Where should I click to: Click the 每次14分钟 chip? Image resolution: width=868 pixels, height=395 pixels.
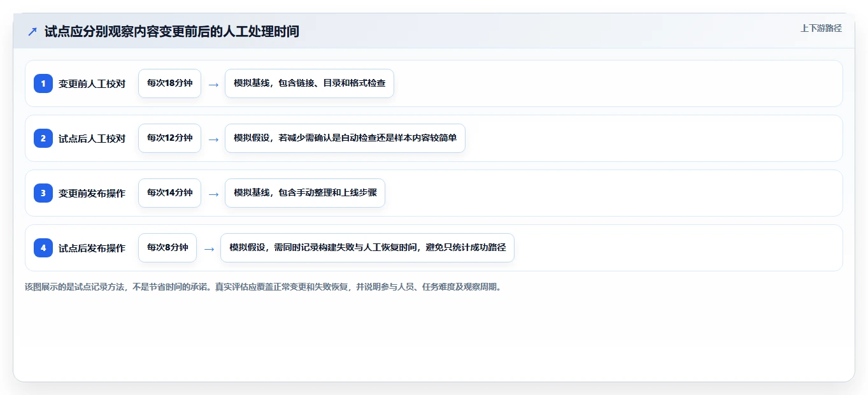point(169,193)
